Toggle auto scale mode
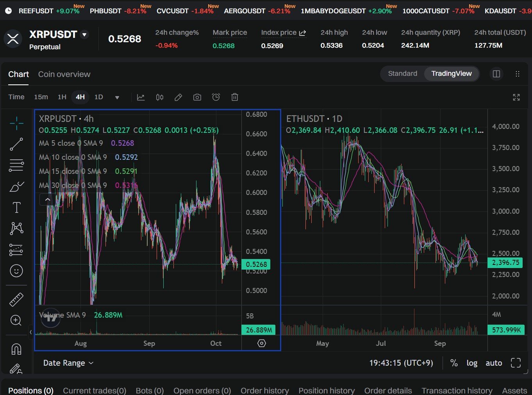532x395 pixels. click(494, 363)
